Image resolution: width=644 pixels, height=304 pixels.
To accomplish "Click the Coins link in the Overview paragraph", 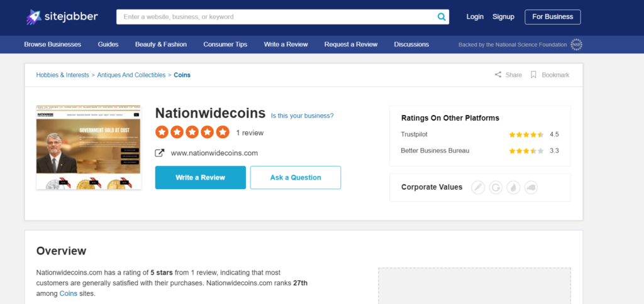I will tap(68, 293).
